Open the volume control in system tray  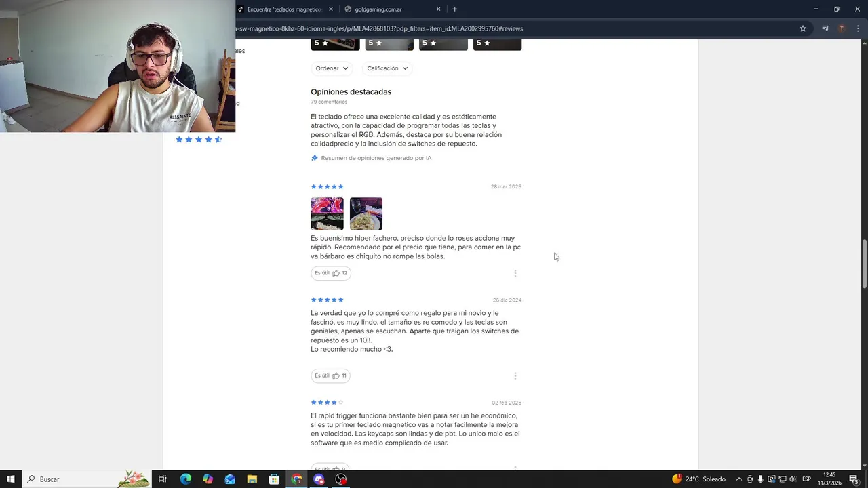(793, 479)
